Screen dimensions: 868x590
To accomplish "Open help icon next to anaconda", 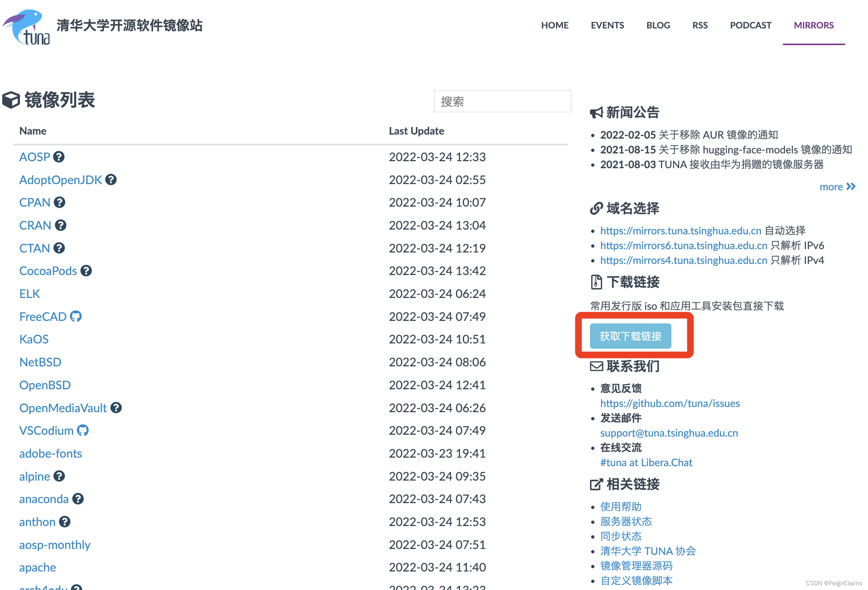I will point(78,499).
